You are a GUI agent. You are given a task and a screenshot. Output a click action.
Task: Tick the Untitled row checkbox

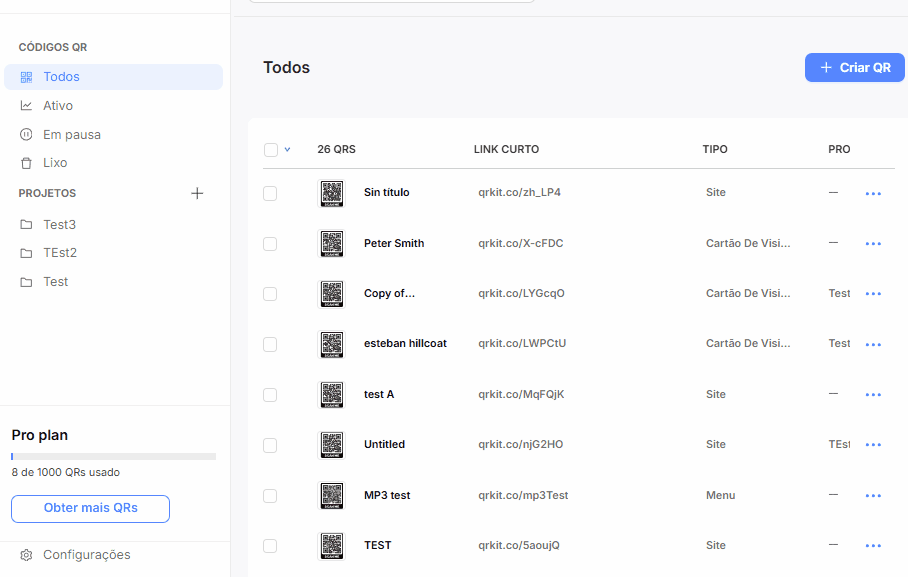click(270, 445)
